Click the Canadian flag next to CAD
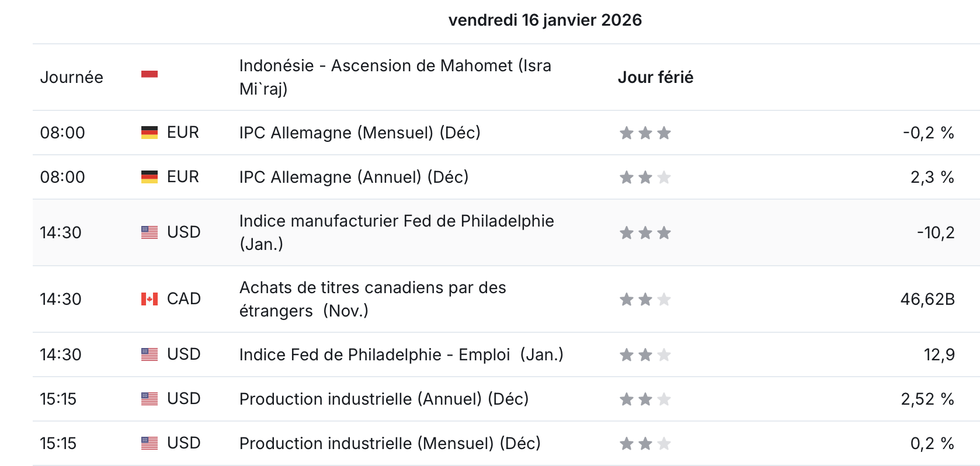The image size is (980, 466). pyautogui.click(x=150, y=299)
